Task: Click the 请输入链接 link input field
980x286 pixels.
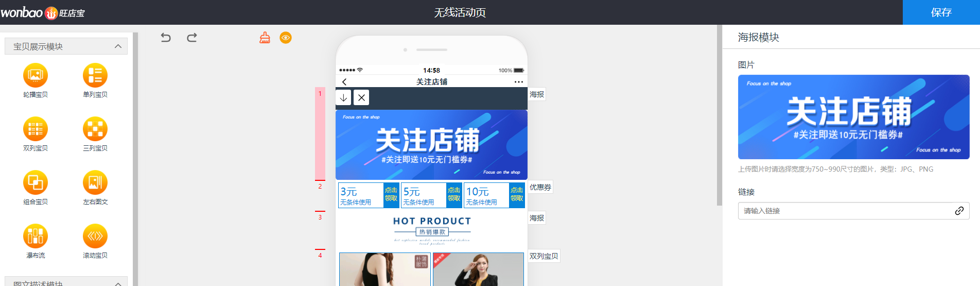Action: click(844, 211)
